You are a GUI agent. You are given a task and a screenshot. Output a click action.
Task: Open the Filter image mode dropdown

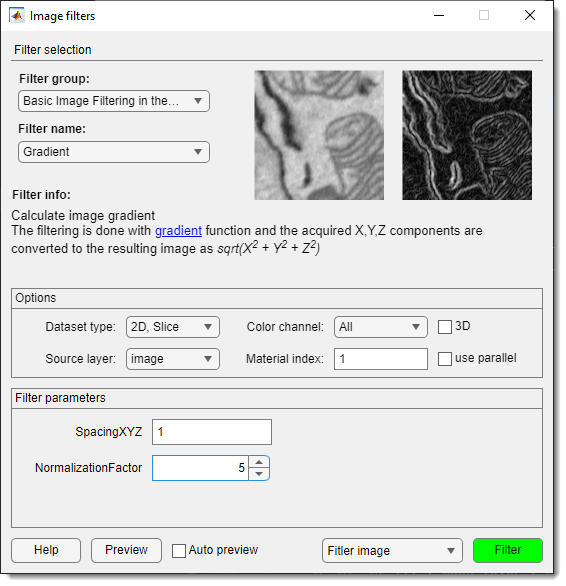pyautogui.click(x=392, y=550)
